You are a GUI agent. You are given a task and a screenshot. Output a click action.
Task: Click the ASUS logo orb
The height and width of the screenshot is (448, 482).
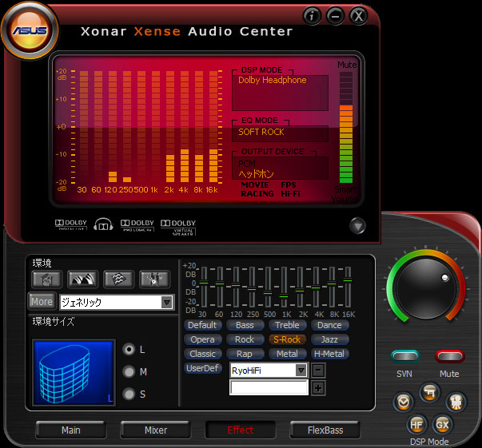pos(30,30)
